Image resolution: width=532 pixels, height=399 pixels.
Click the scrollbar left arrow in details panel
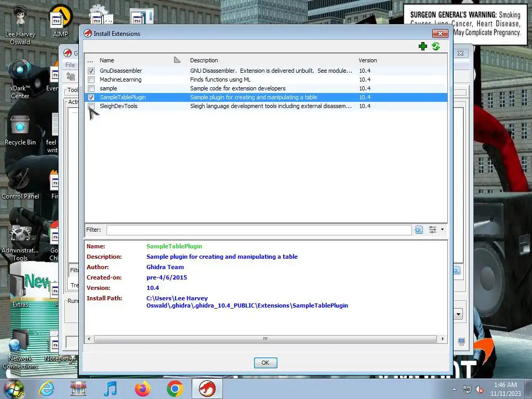pos(89,339)
